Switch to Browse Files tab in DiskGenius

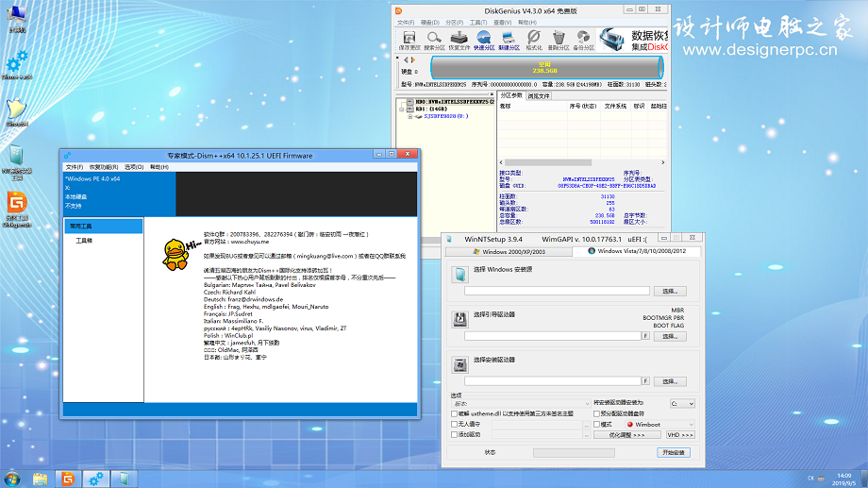[538, 96]
